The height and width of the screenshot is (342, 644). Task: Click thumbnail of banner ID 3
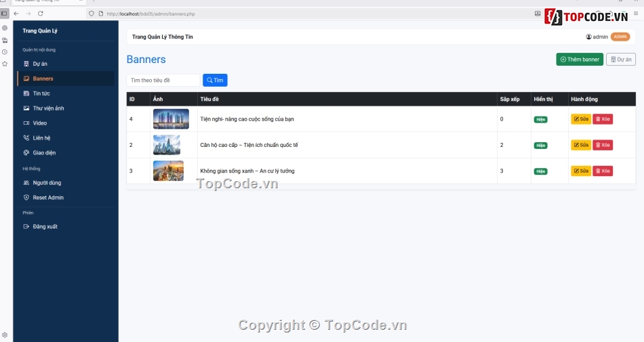tap(168, 171)
